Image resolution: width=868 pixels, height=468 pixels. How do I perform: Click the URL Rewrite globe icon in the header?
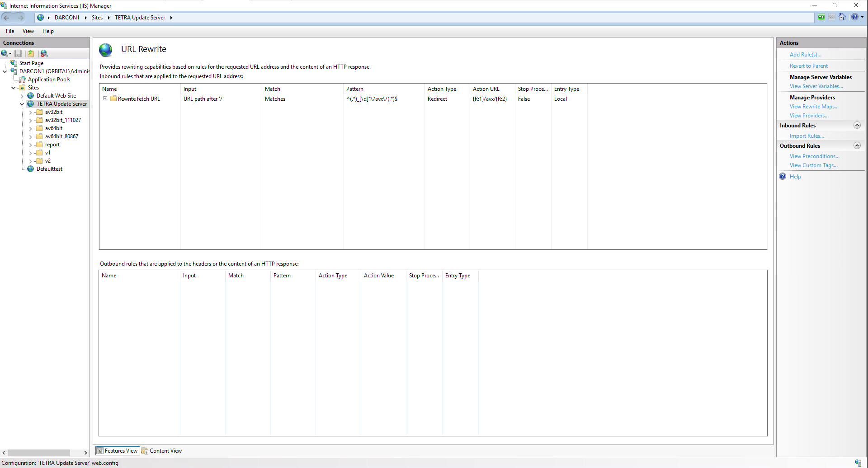[x=105, y=50]
